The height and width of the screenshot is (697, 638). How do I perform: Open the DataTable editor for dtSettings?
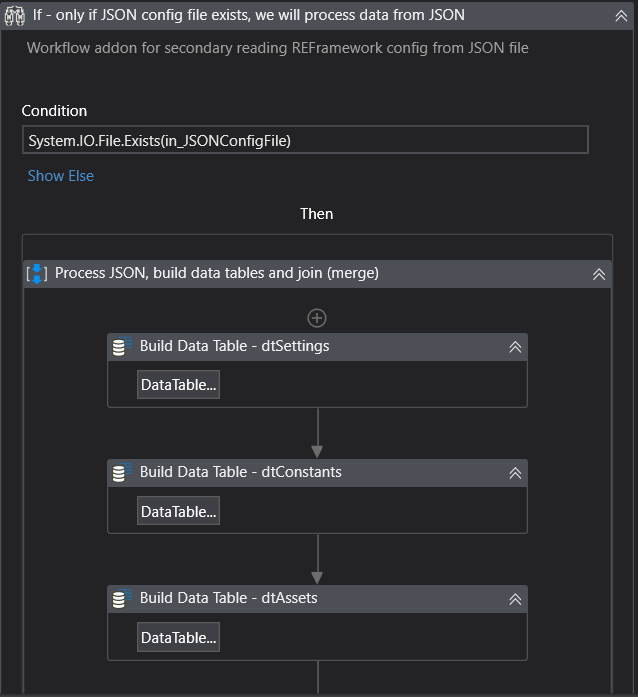(178, 385)
